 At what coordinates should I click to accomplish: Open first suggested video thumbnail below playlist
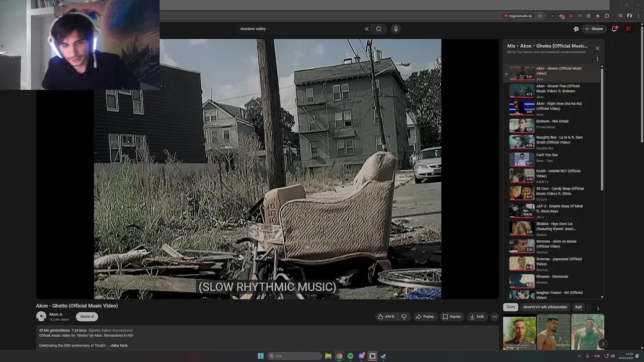pos(519,332)
